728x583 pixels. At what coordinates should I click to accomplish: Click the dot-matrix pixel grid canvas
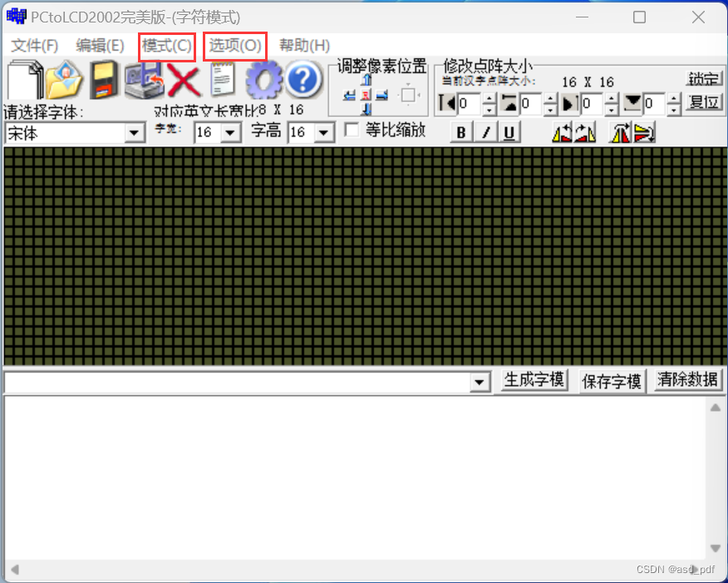(x=365, y=256)
